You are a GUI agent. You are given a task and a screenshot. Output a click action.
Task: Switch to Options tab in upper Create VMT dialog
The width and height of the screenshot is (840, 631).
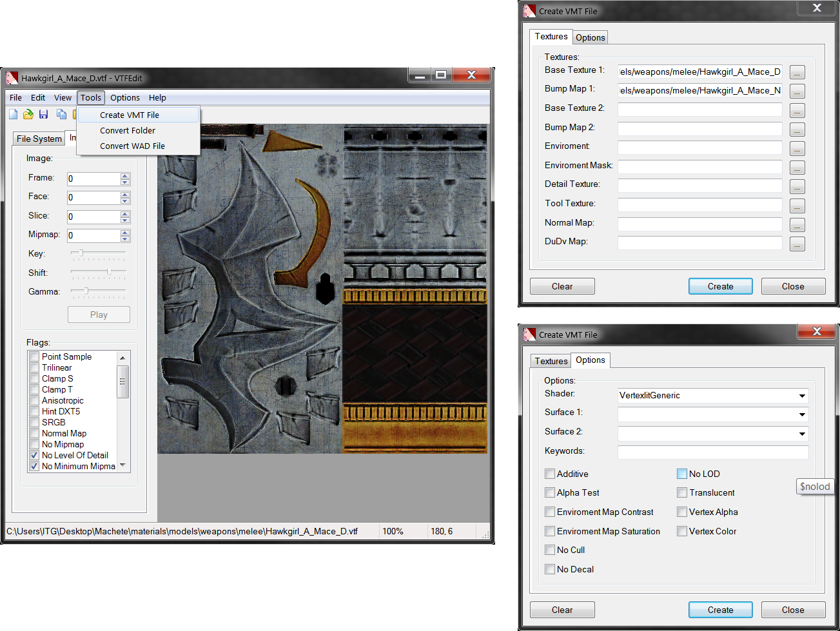point(591,37)
